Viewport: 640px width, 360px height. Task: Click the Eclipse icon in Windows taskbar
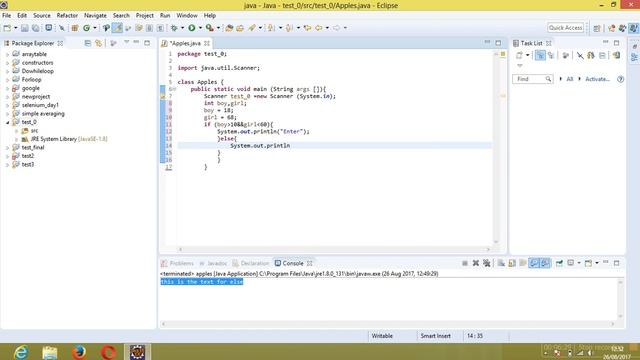tap(138, 352)
